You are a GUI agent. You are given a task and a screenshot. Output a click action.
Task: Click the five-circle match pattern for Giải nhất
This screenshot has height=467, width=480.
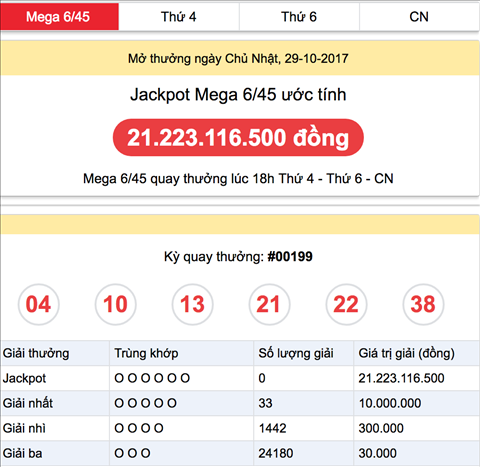tap(146, 403)
